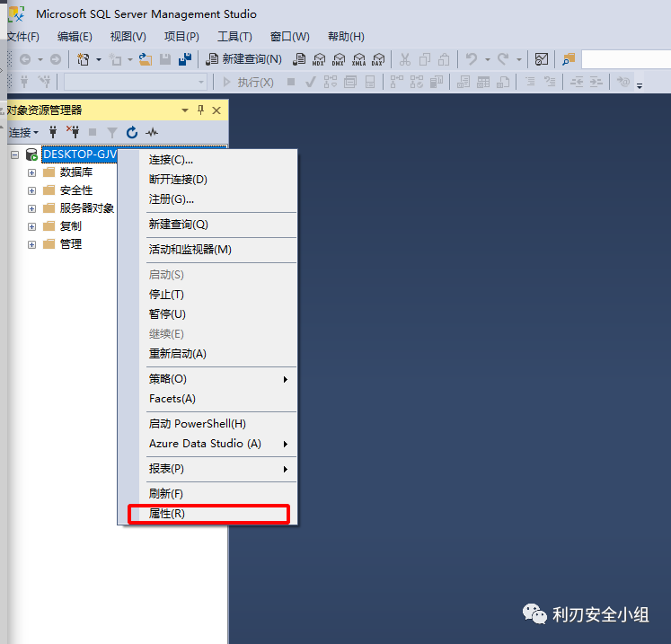Select the 管理 (Management) folder in tree
The width and height of the screenshot is (671, 644).
click(71, 244)
